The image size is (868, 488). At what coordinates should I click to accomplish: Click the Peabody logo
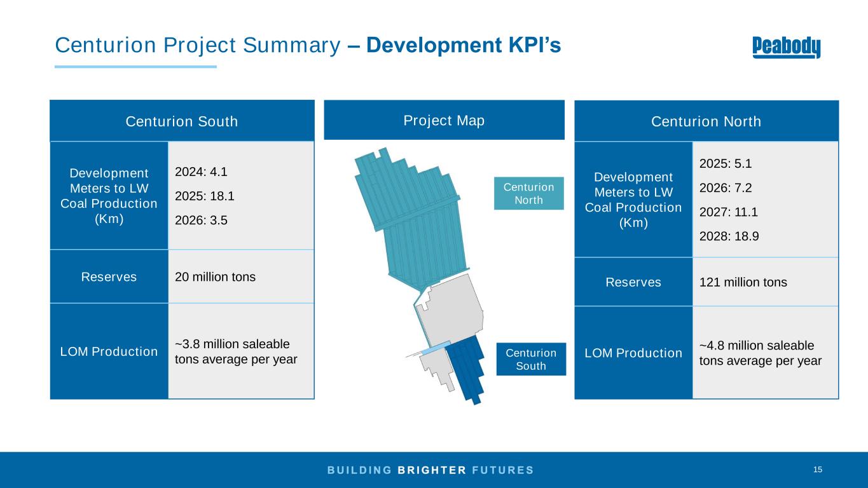coord(786,48)
